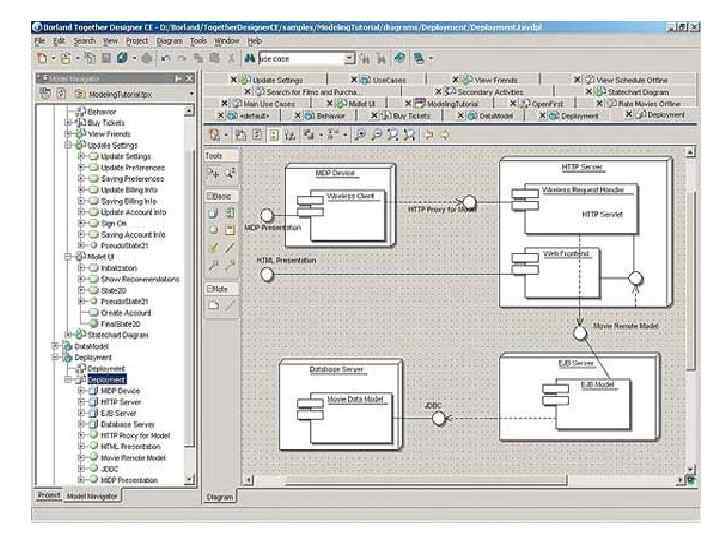Expand the MIDP Device tree node

(x=81, y=390)
